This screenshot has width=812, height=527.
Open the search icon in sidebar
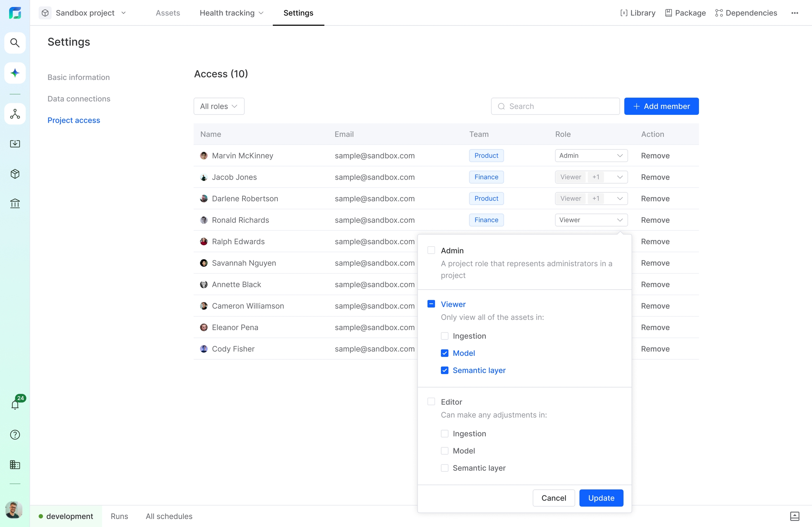tap(15, 43)
